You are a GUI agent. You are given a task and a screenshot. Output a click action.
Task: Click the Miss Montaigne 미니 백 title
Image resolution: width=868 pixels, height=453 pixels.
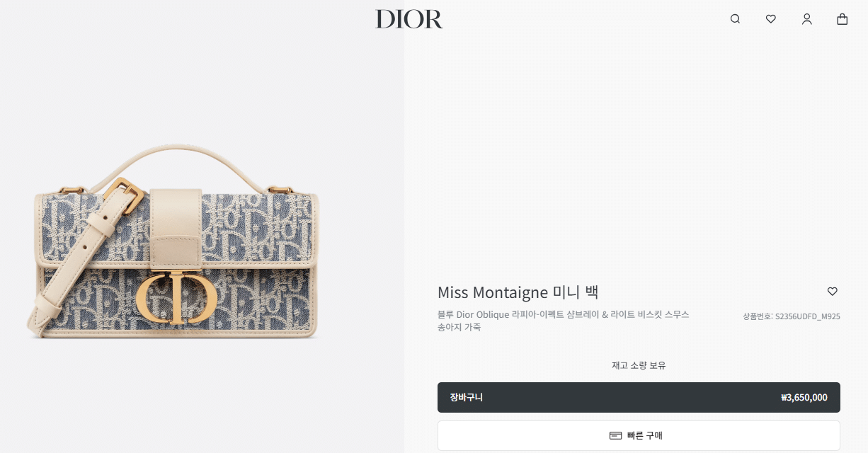[518, 292]
